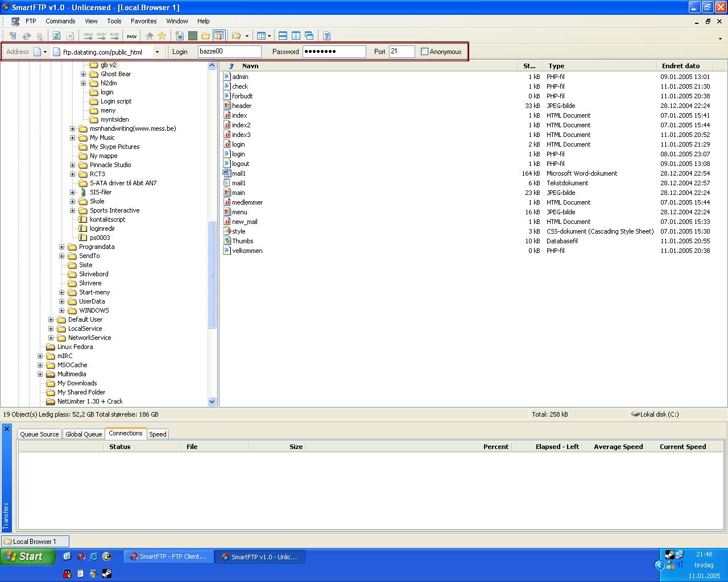
Task: Click the Steam icon in quick launch
Action: point(107,573)
